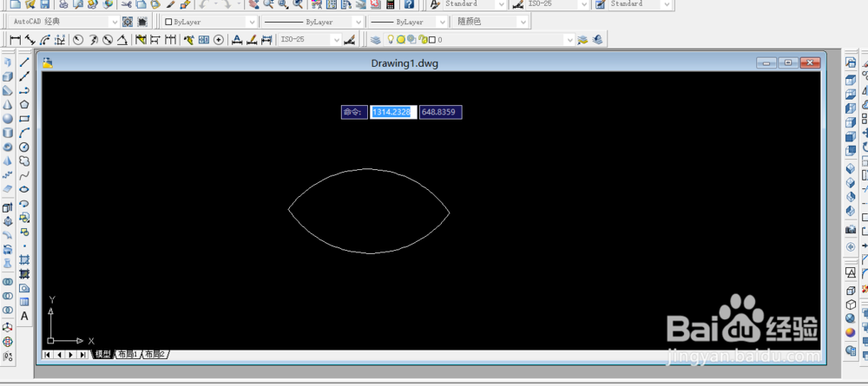Switch to the 布局1 layout tab
The width and height of the screenshot is (868, 386).
[128, 355]
